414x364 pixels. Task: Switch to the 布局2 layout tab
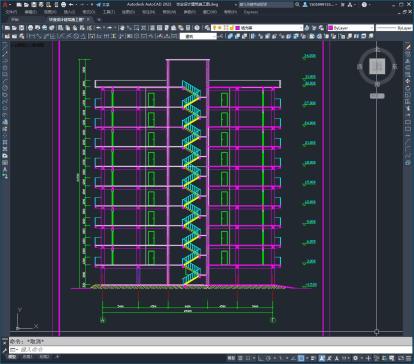(x=44, y=357)
